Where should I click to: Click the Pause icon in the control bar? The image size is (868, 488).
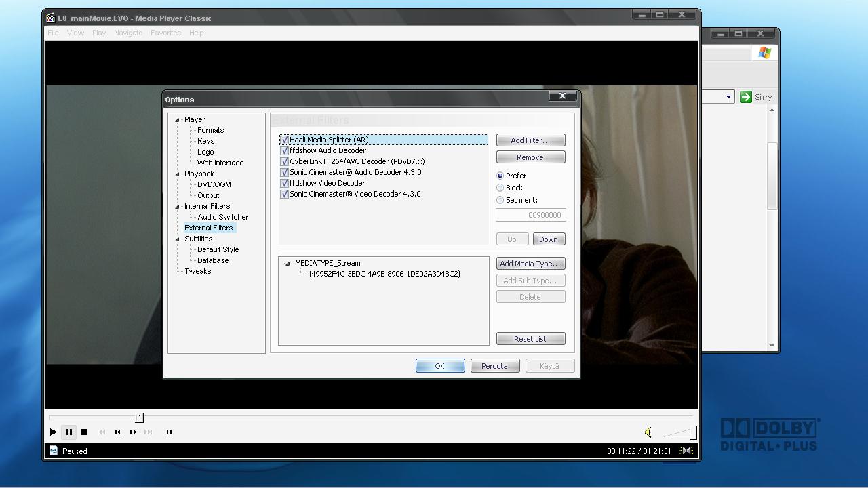coord(68,432)
